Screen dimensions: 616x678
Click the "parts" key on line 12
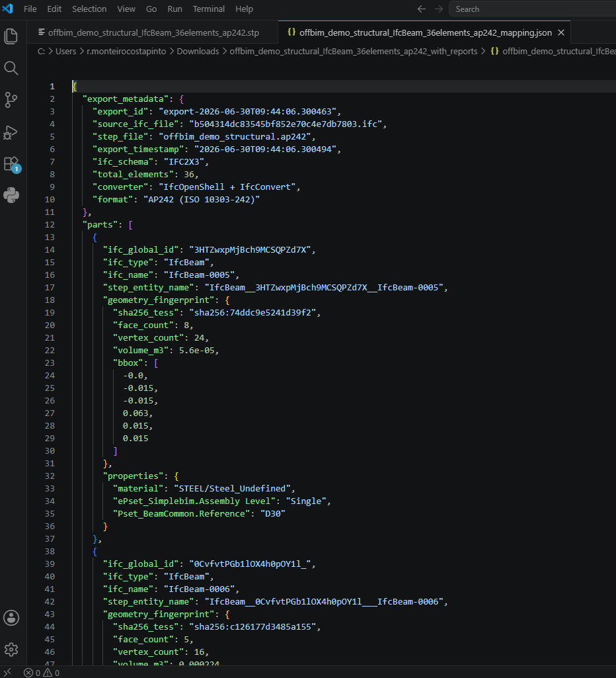pyautogui.click(x=100, y=225)
